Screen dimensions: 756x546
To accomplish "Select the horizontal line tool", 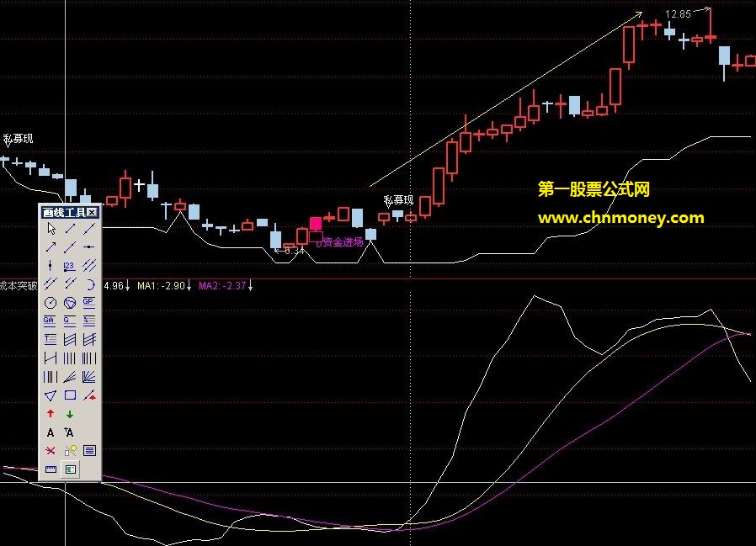I will click(89, 247).
